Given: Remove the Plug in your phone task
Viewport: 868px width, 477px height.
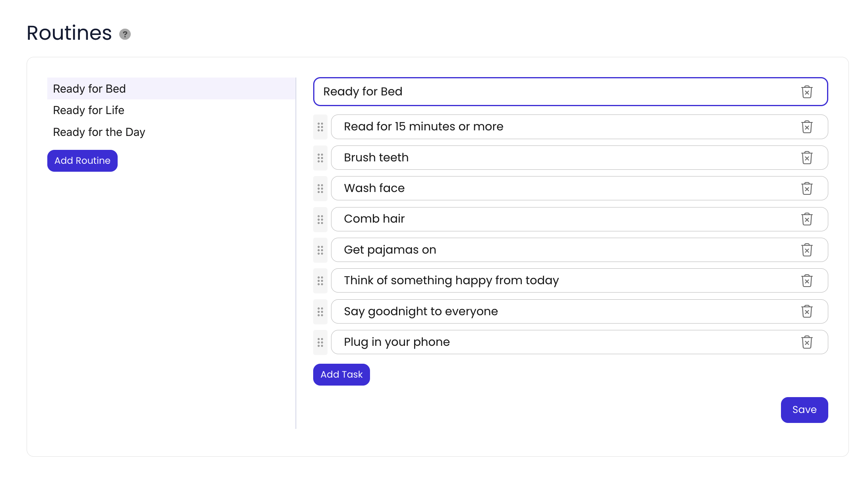Looking at the screenshot, I should coord(806,342).
